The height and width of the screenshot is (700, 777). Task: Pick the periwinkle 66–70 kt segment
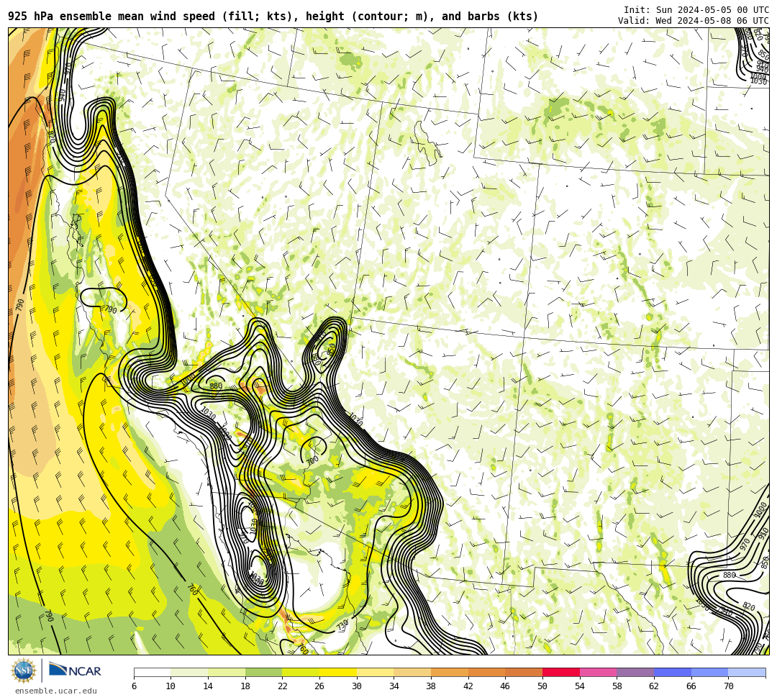click(x=709, y=672)
